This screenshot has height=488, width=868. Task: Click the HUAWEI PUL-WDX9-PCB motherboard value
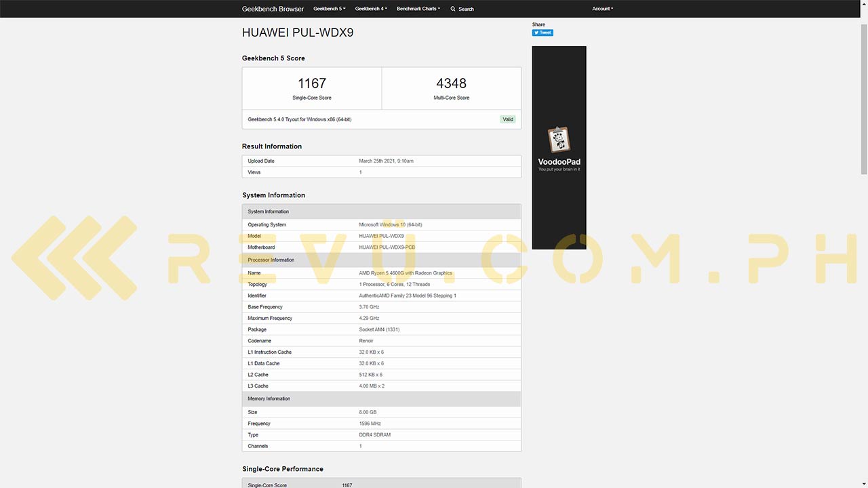point(387,247)
